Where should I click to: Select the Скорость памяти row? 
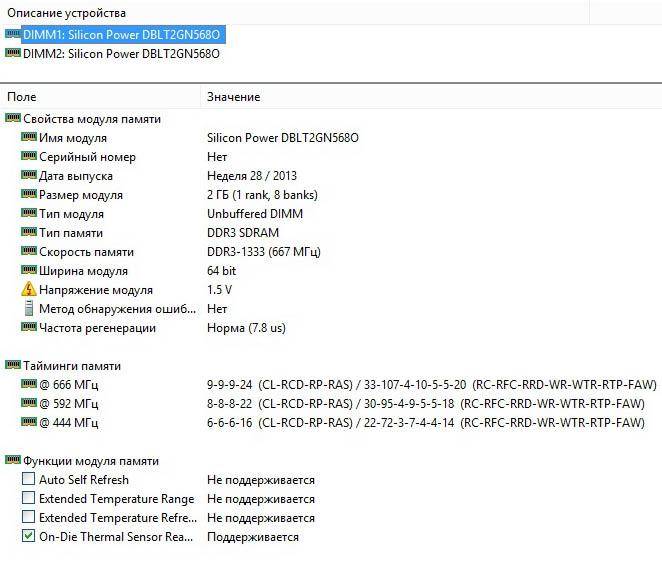86,252
